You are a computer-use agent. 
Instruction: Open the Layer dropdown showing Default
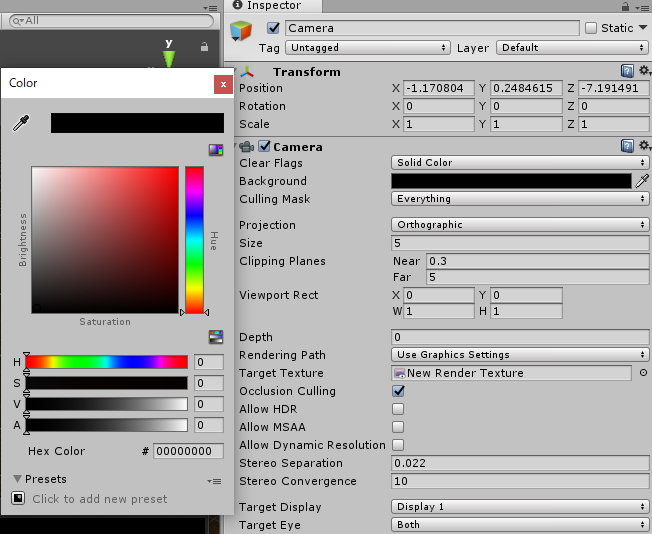(572, 47)
